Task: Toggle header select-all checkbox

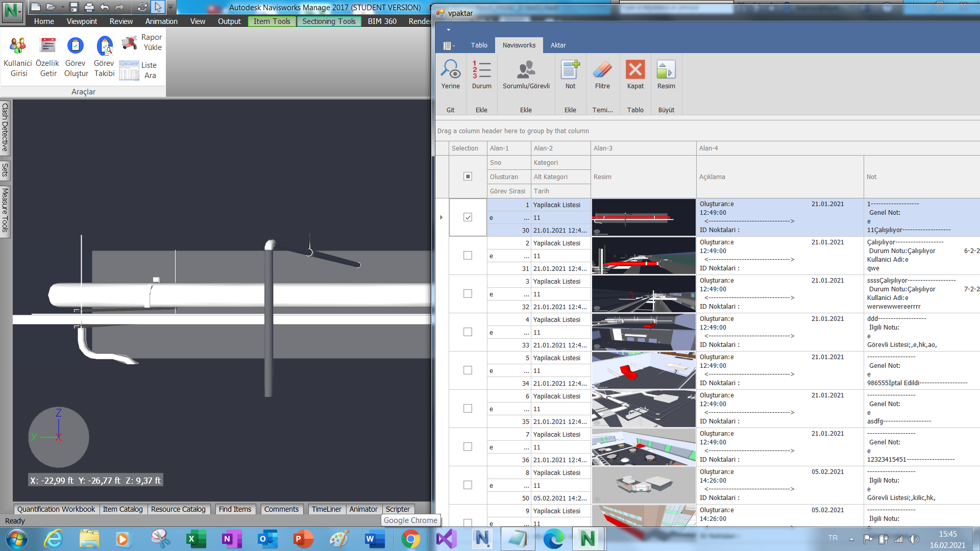Action: (468, 176)
